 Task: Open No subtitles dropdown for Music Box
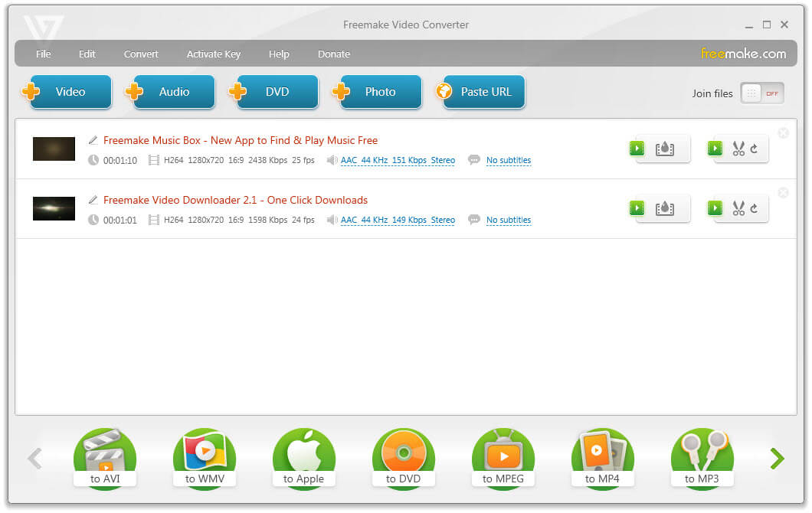click(x=509, y=161)
